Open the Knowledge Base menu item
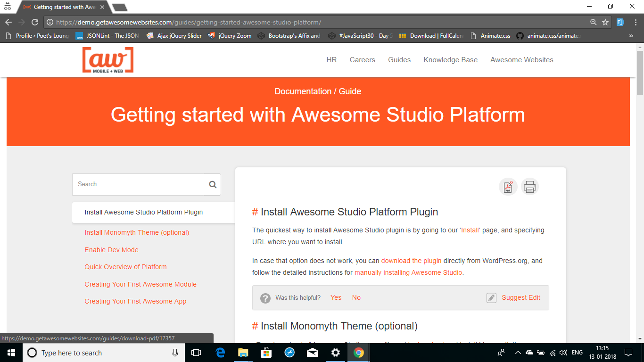This screenshot has width=644, height=362. (x=451, y=60)
